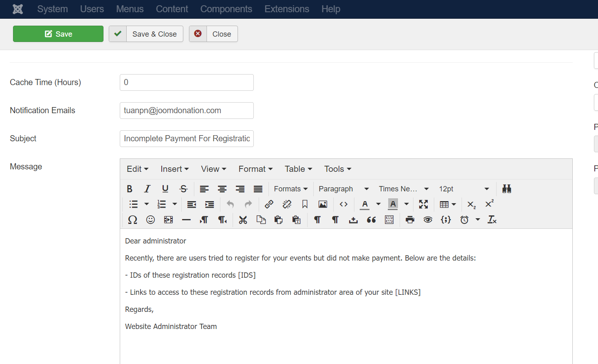Viewport: 598px width, 364px height.
Task: Insert a special character (omega)
Action: point(132,220)
